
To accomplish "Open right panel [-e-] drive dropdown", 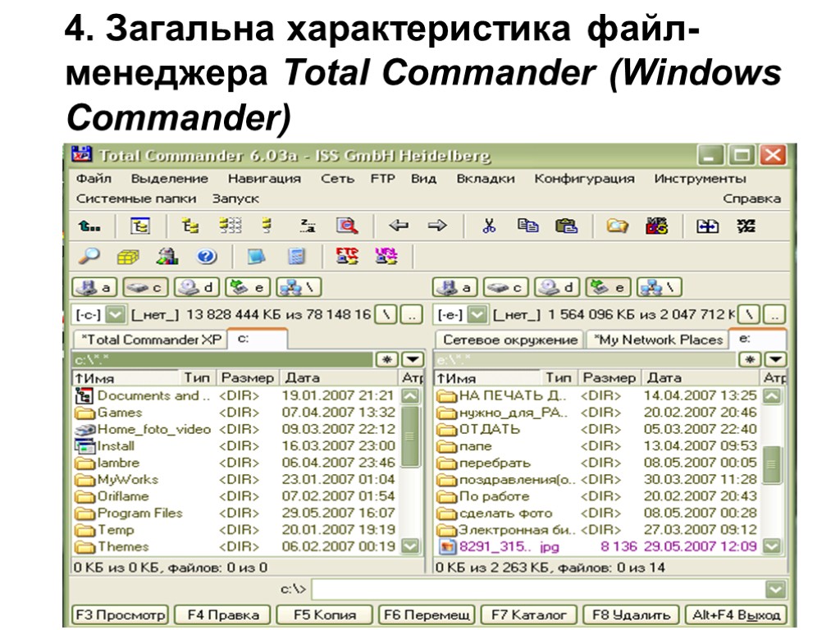I will pyautogui.click(x=477, y=314).
